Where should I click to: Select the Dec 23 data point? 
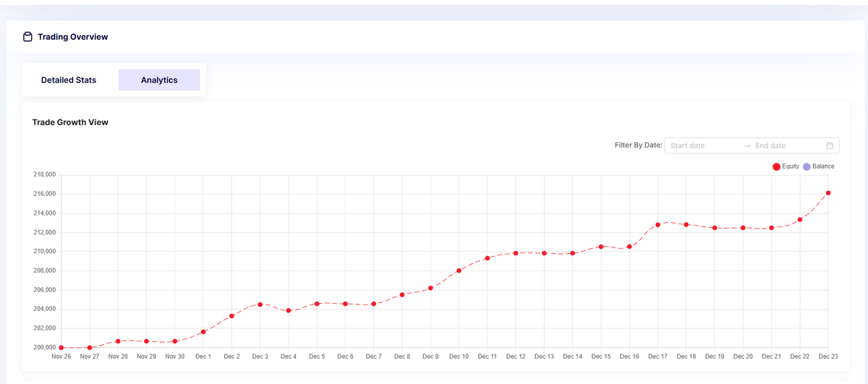click(828, 193)
